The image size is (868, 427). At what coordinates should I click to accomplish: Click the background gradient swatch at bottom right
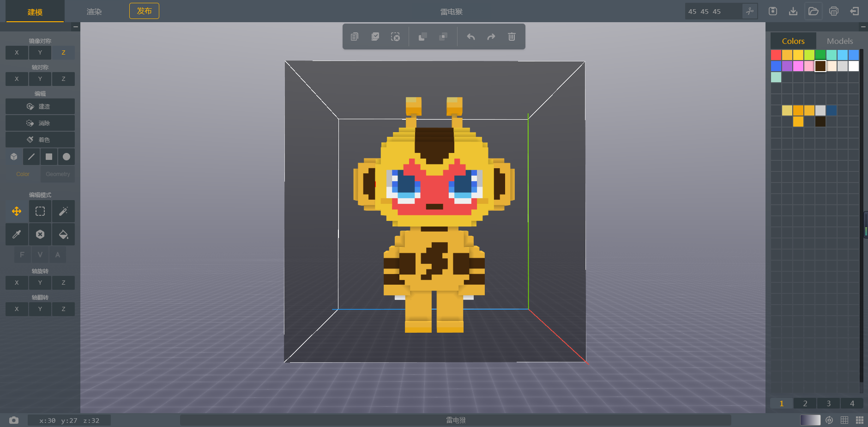click(x=810, y=420)
